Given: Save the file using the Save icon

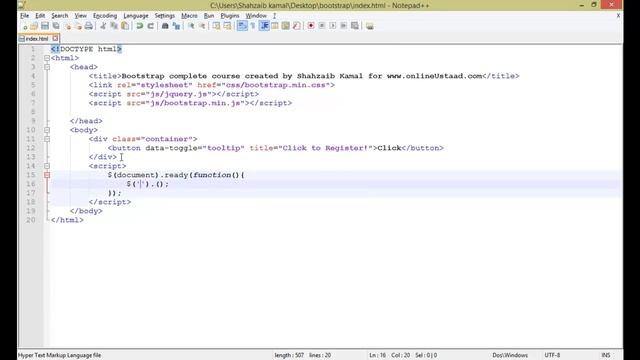Looking at the screenshot, I should pos(45,26).
